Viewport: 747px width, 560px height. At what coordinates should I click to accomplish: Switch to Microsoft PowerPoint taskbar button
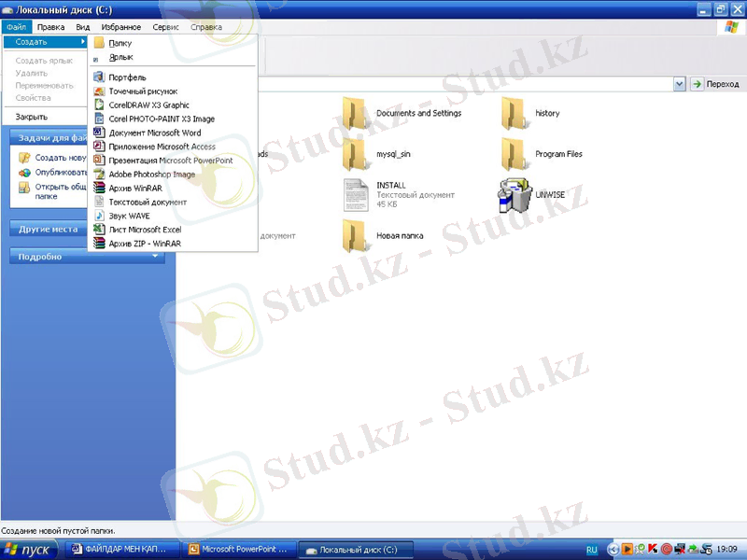coord(242,550)
